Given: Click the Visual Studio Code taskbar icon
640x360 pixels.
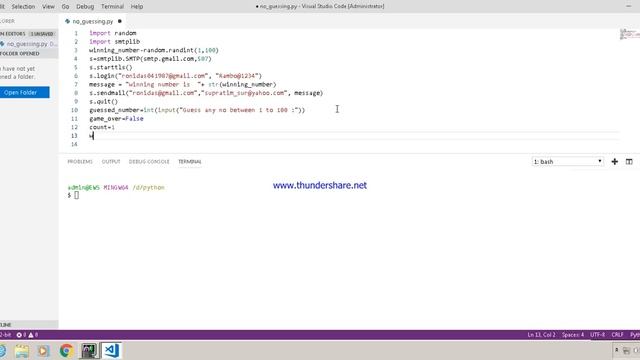Looking at the screenshot, I should click(111, 351).
